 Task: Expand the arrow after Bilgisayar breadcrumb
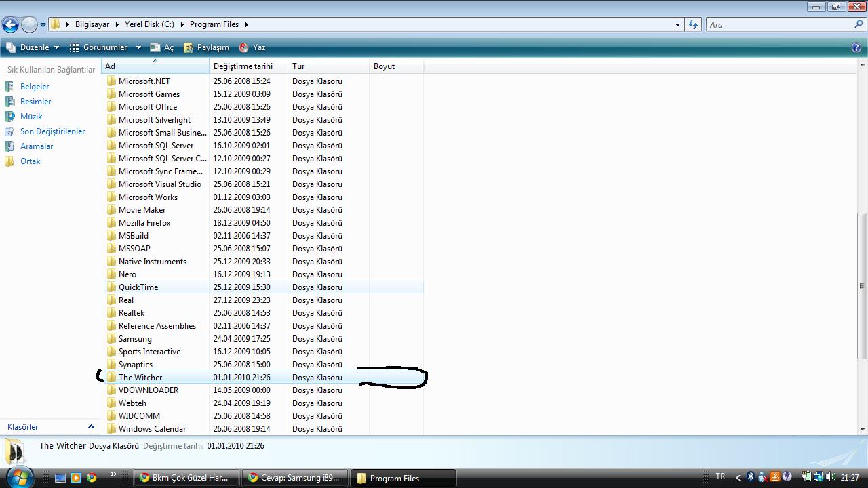click(117, 24)
